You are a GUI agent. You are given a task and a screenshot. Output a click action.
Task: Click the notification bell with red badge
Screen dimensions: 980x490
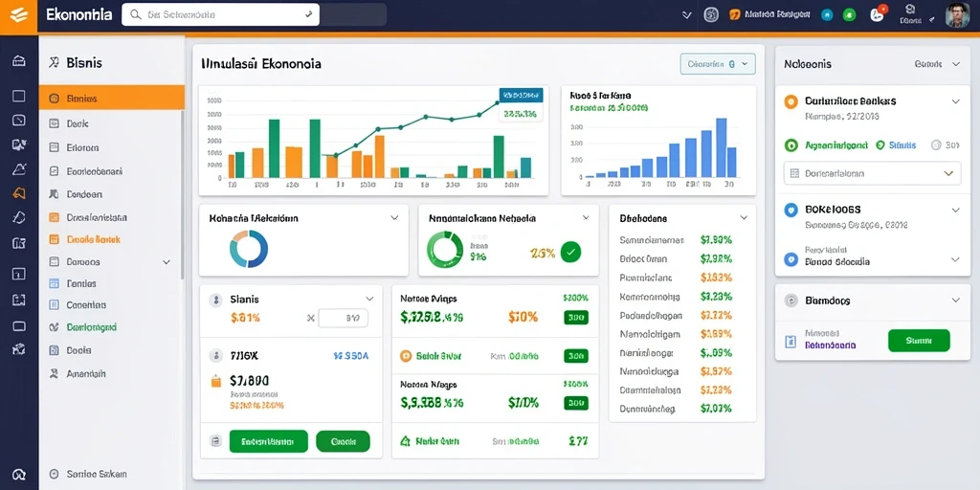coord(879,14)
